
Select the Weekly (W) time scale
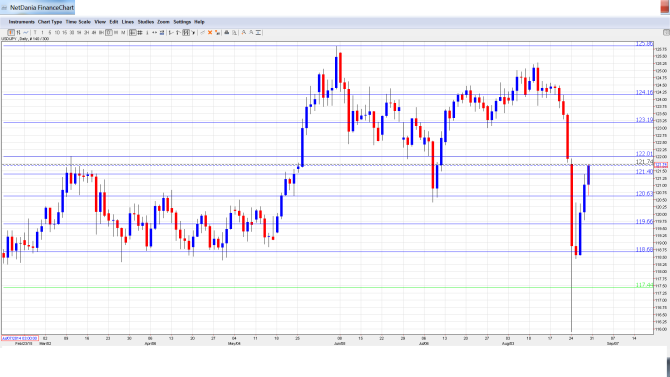116,32
